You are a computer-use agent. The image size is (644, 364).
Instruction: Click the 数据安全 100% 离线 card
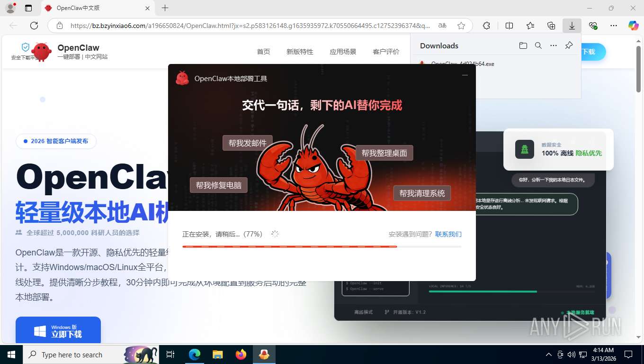[558, 149]
